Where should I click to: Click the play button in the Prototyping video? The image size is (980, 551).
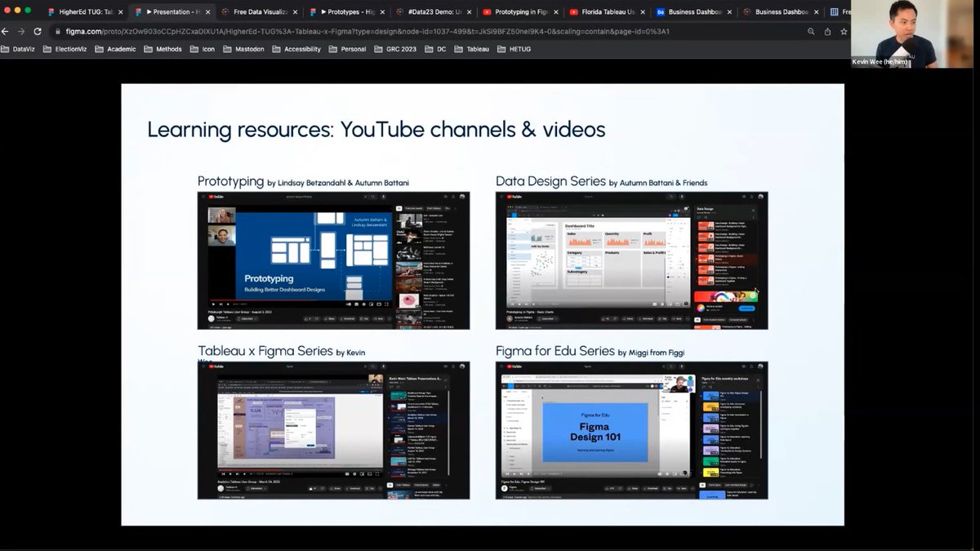(213, 304)
